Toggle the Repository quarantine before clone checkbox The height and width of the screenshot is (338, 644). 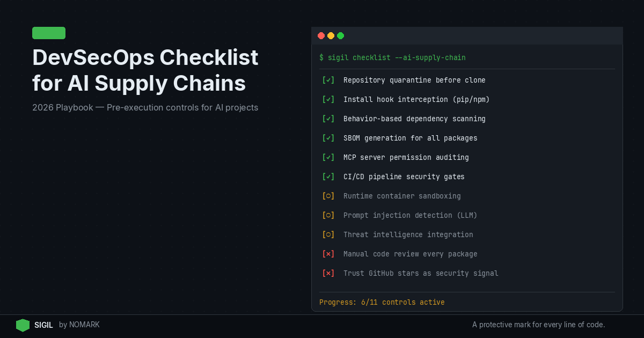pos(328,80)
